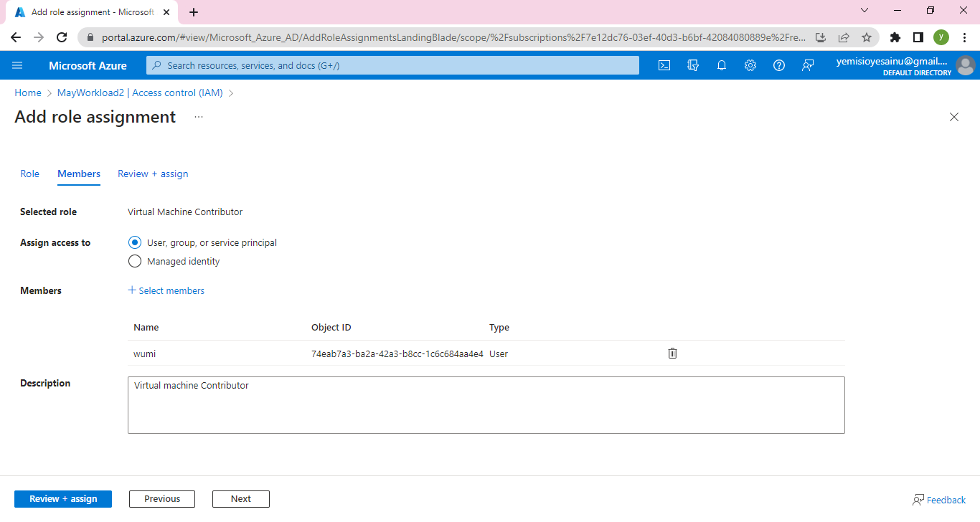
Task: Delete member wumi with trash icon
Action: pos(672,353)
